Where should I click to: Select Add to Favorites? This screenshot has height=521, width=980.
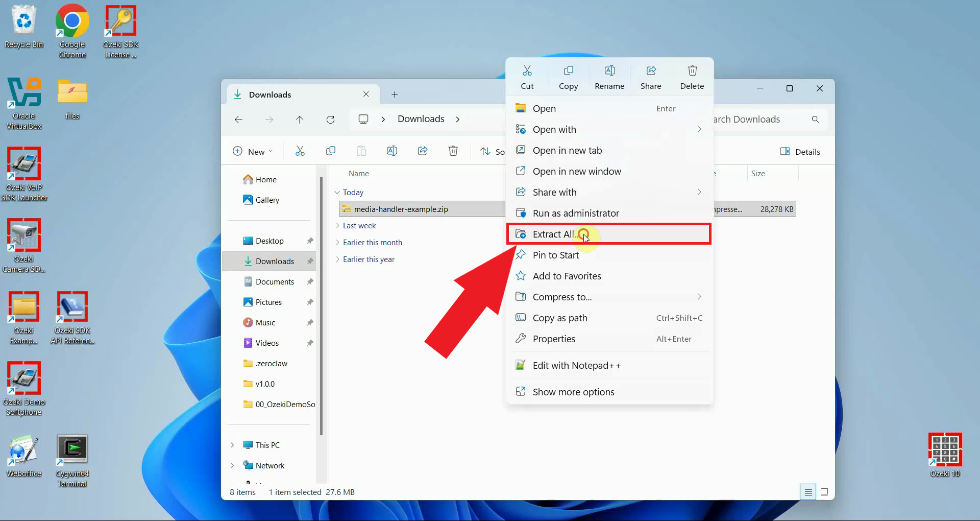click(x=609, y=276)
